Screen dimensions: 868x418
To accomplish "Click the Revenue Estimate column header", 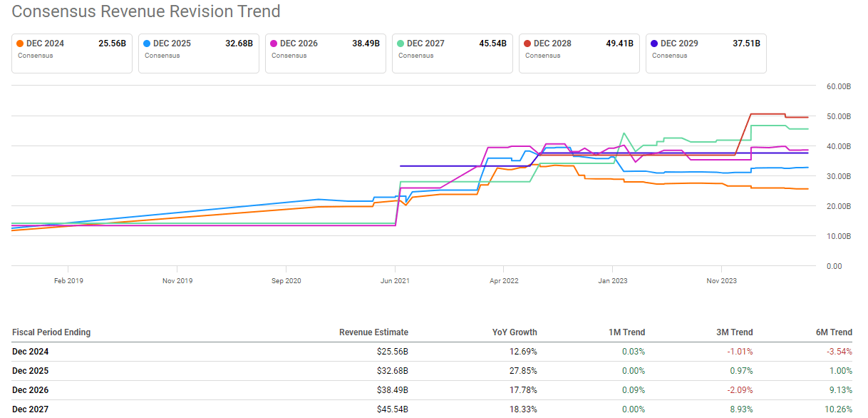I will point(373,332).
